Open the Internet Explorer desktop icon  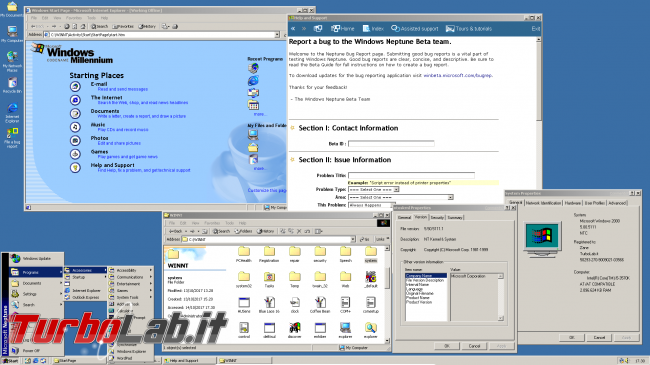(12, 112)
